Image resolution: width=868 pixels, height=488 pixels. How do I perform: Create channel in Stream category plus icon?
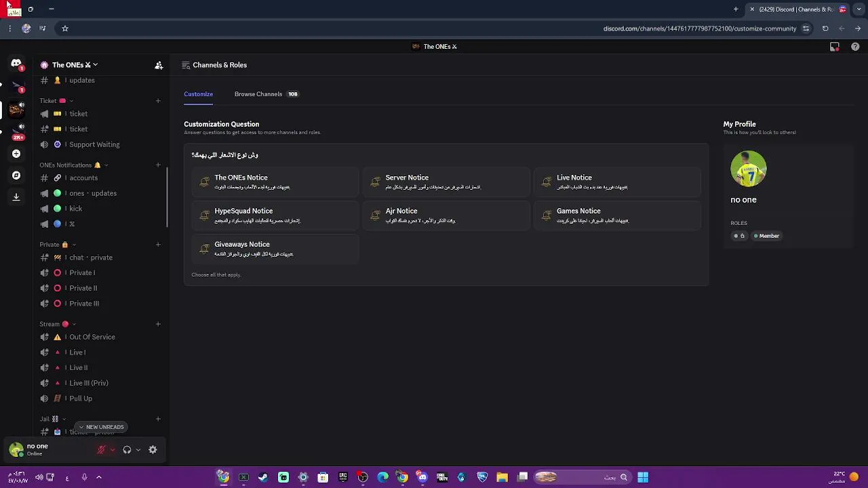(x=158, y=324)
